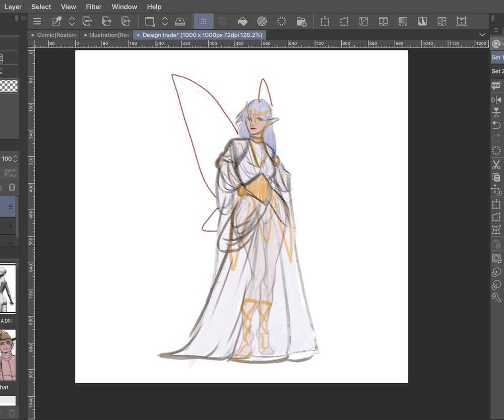
Task: Toggle the Snap to Grid dotted icon
Action: click(x=204, y=21)
